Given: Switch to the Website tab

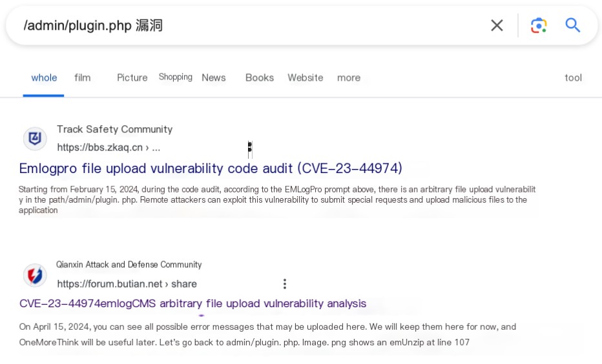Looking at the screenshot, I should tap(306, 78).
